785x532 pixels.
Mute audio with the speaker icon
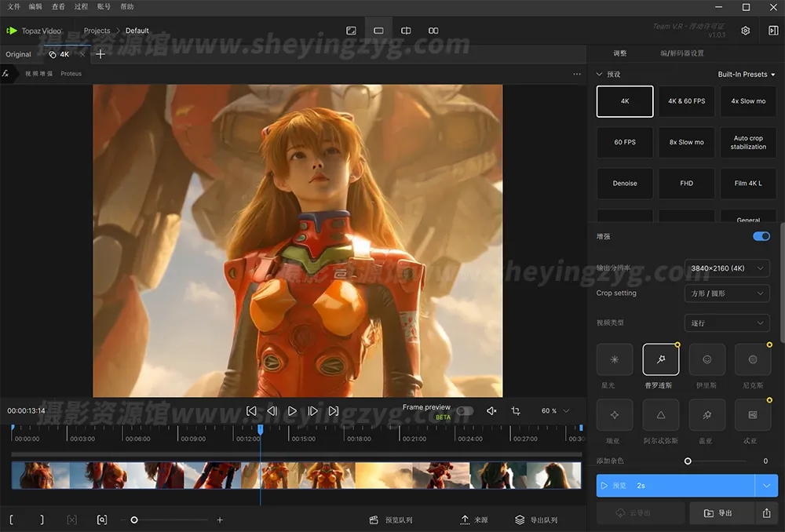coord(491,410)
